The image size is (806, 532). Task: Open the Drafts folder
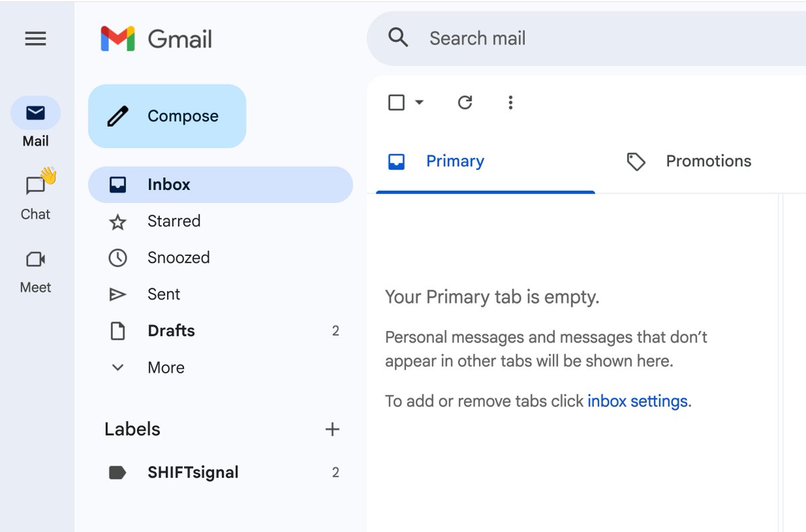tap(220, 331)
